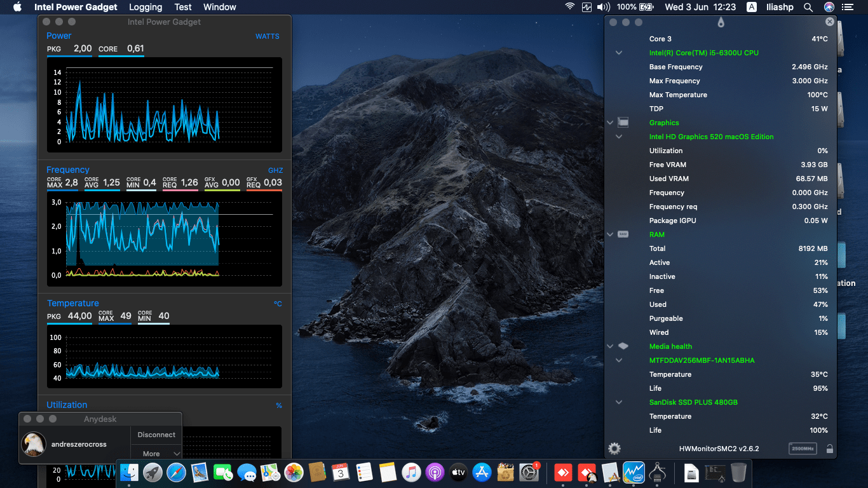Click the eagle avatar in Anydesk
The image size is (868, 488).
coord(33,444)
